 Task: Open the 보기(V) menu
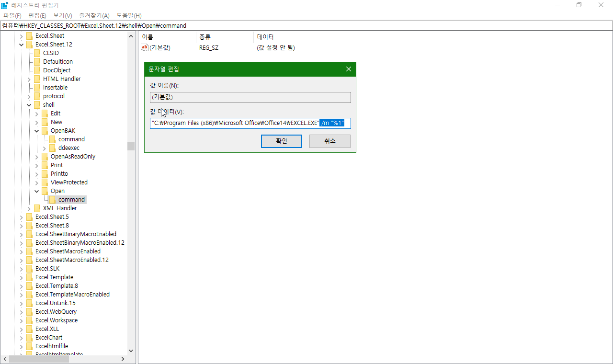pyautogui.click(x=63, y=16)
